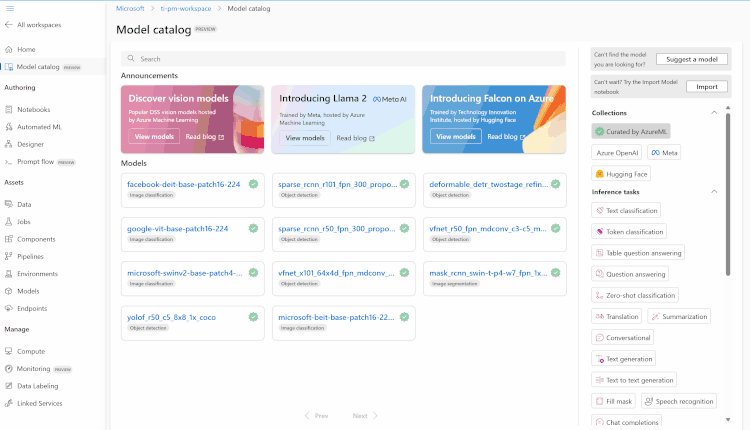
Task: Open Notebooks from the sidebar icon
Action: [x=9, y=110]
